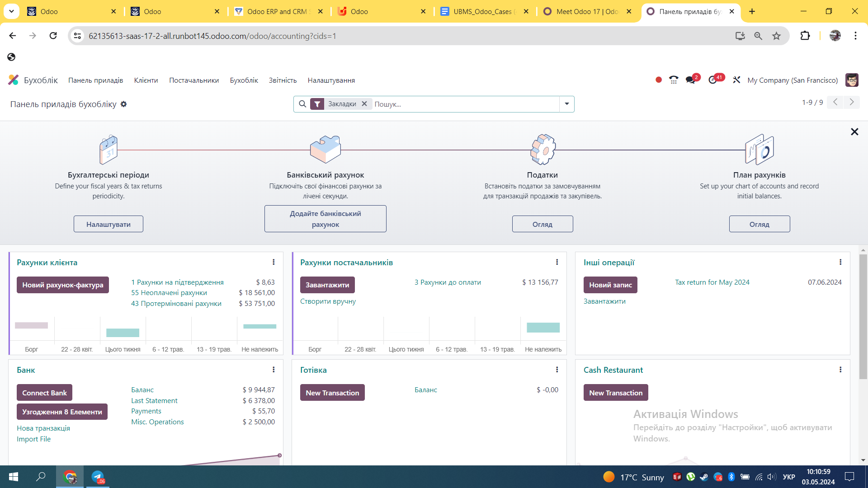
Task: Open Банк card three-dot menu
Action: (x=274, y=370)
